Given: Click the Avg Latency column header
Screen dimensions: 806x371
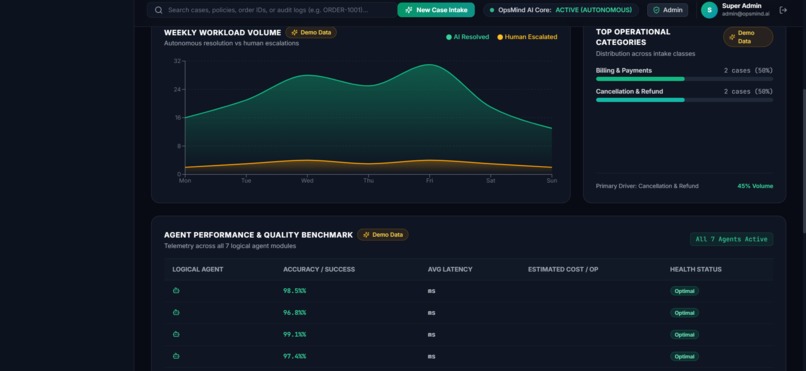Looking at the screenshot, I should click(x=450, y=269).
